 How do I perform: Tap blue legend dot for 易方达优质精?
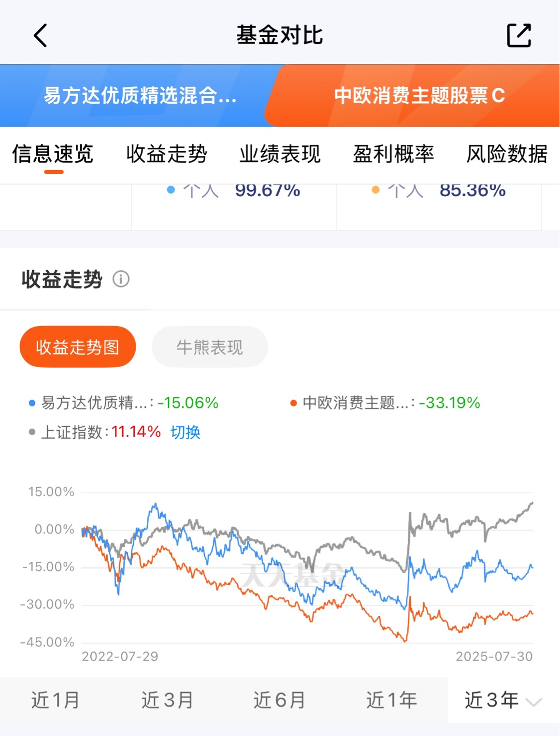coord(32,403)
